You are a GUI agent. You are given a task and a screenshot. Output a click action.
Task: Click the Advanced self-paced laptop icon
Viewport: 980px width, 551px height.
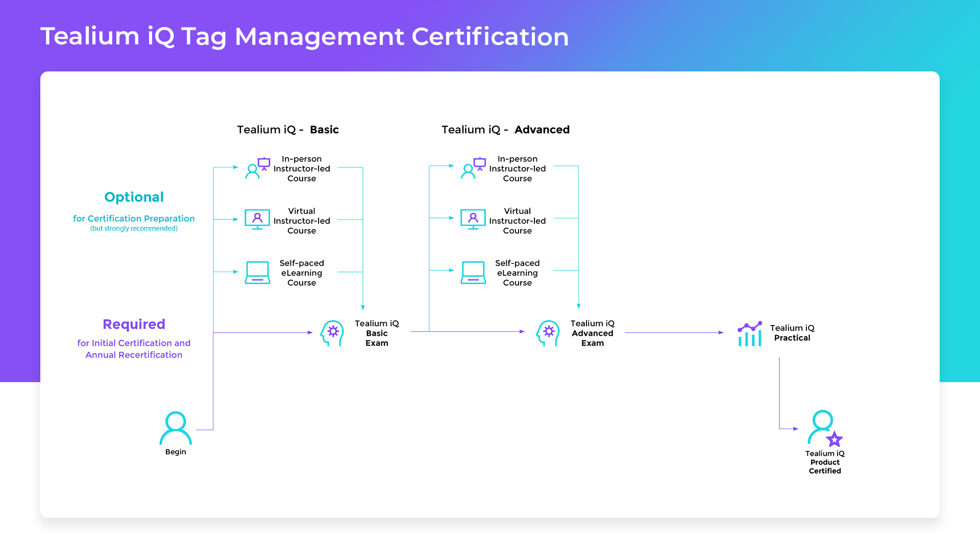[473, 272]
